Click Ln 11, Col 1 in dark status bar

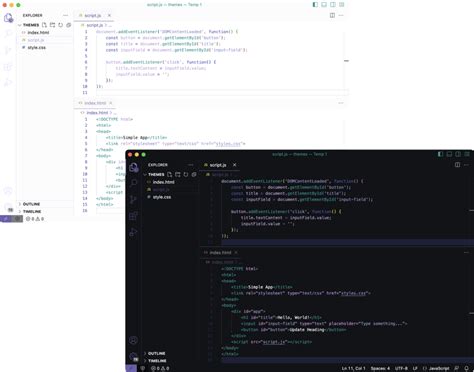click(x=353, y=368)
